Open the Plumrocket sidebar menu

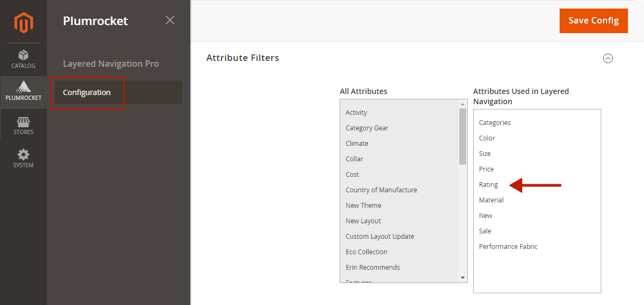click(23, 92)
